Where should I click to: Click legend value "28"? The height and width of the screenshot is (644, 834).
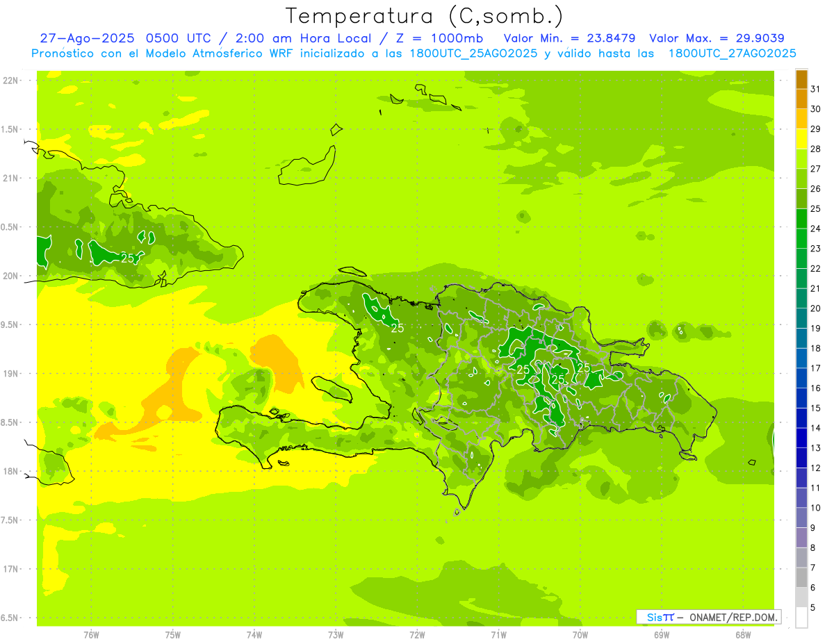(815, 149)
